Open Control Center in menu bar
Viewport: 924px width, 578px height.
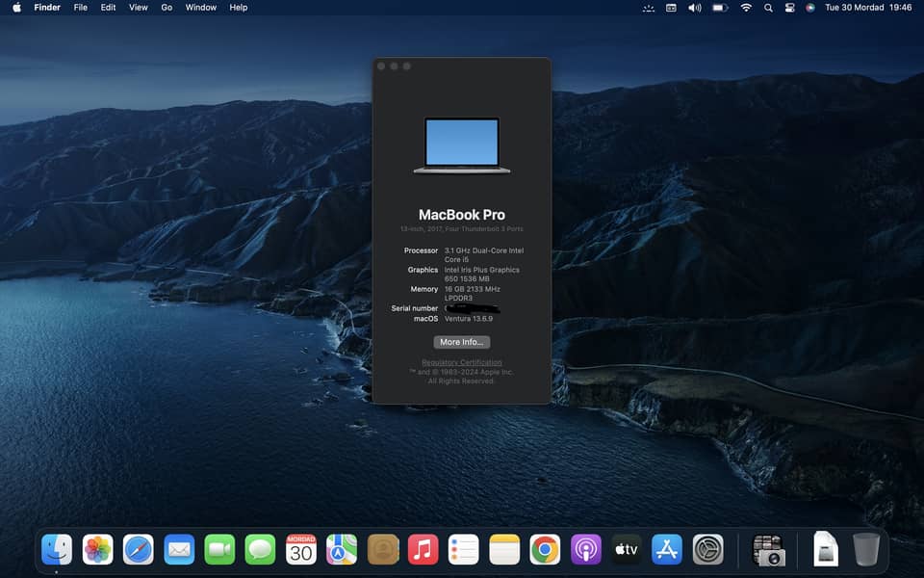click(789, 8)
